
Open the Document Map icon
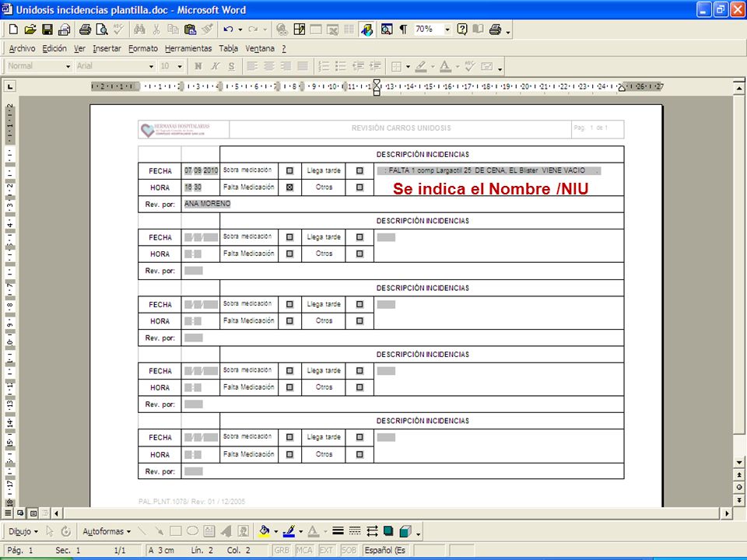click(387, 30)
